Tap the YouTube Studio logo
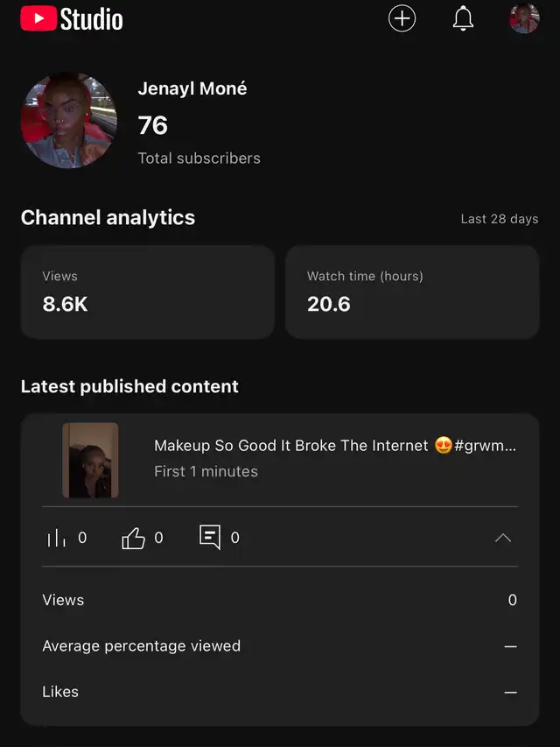The width and height of the screenshot is (560, 747). [72, 18]
